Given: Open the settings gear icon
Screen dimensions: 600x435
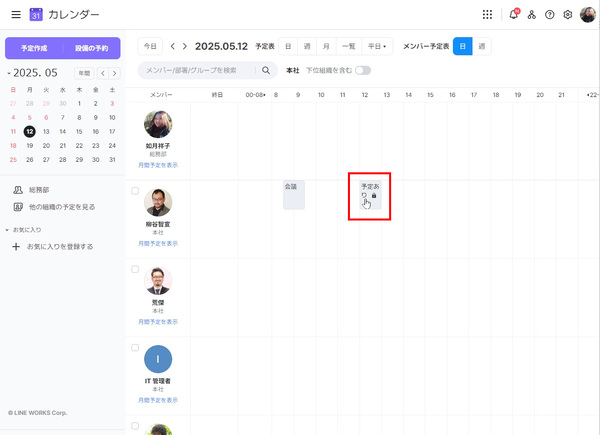Looking at the screenshot, I should [x=567, y=15].
